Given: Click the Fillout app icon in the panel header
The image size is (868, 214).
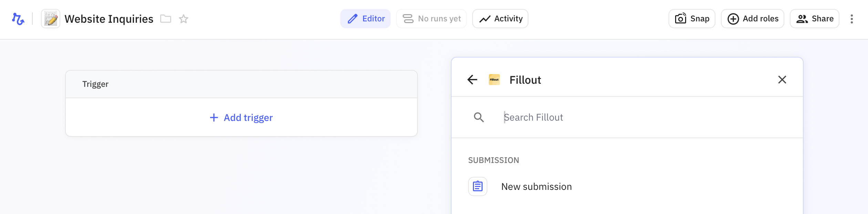Looking at the screenshot, I should 494,80.
